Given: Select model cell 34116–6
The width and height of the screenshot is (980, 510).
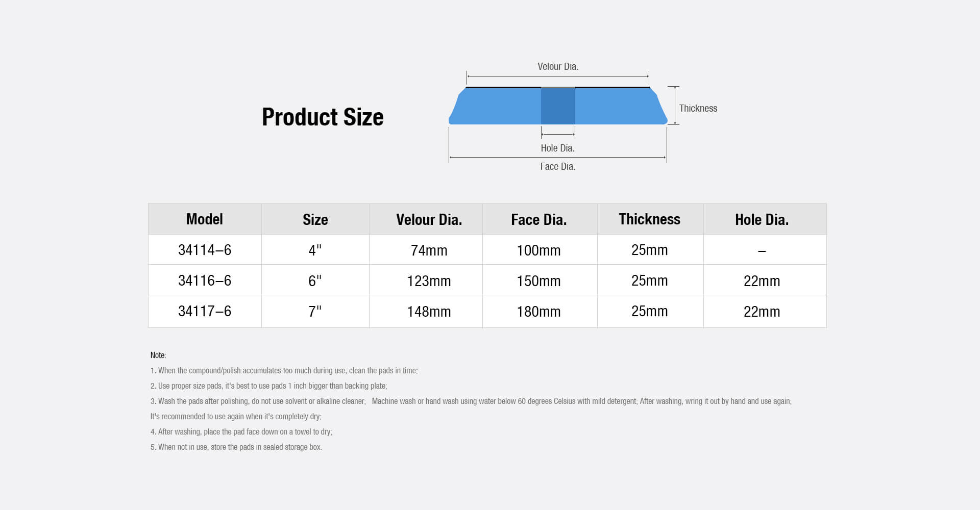Looking at the screenshot, I should coord(205,280).
